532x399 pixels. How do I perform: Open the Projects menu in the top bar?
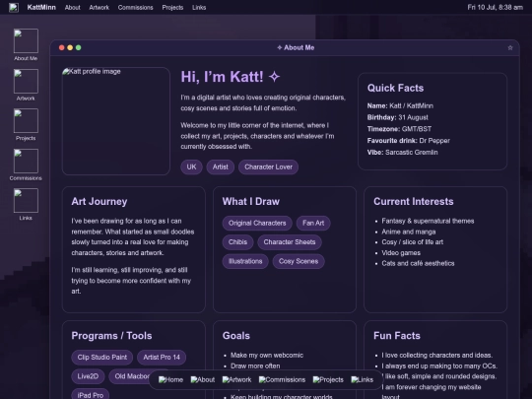click(172, 8)
